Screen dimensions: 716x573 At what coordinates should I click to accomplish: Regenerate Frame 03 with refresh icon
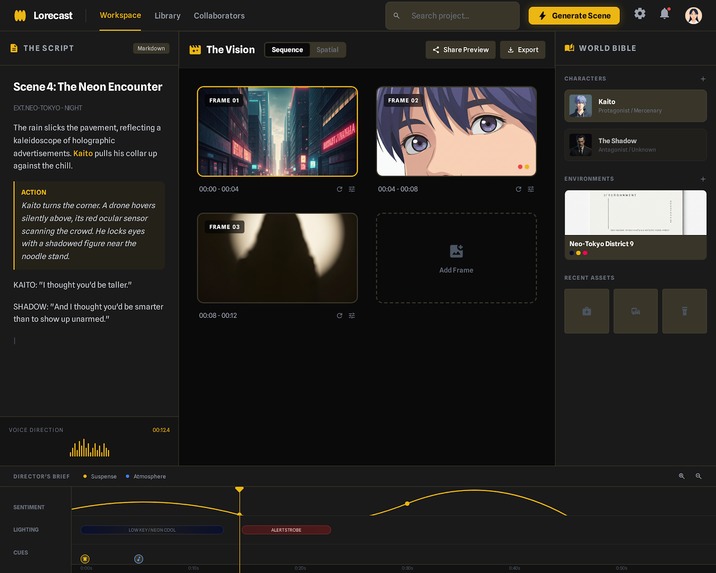coord(339,315)
